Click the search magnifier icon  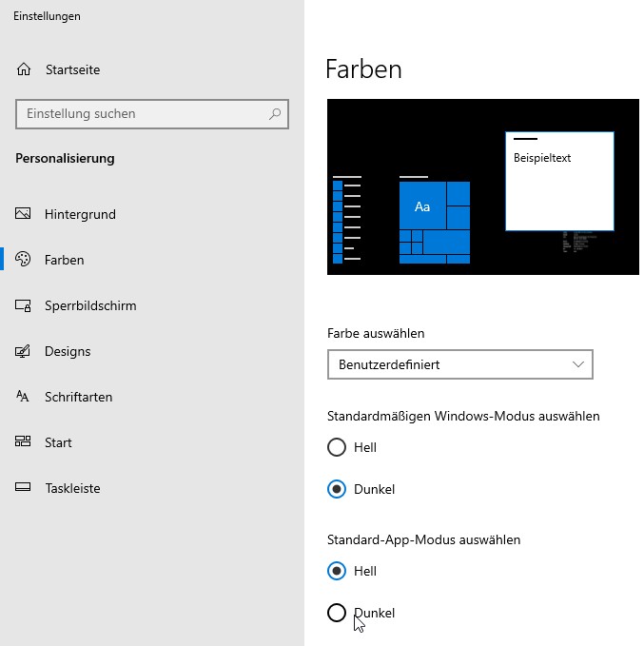point(275,114)
